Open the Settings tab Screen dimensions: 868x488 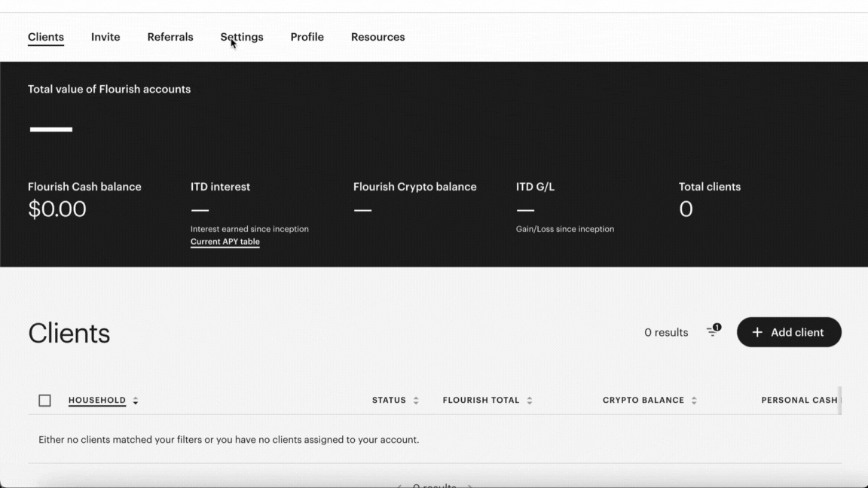click(242, 37)
